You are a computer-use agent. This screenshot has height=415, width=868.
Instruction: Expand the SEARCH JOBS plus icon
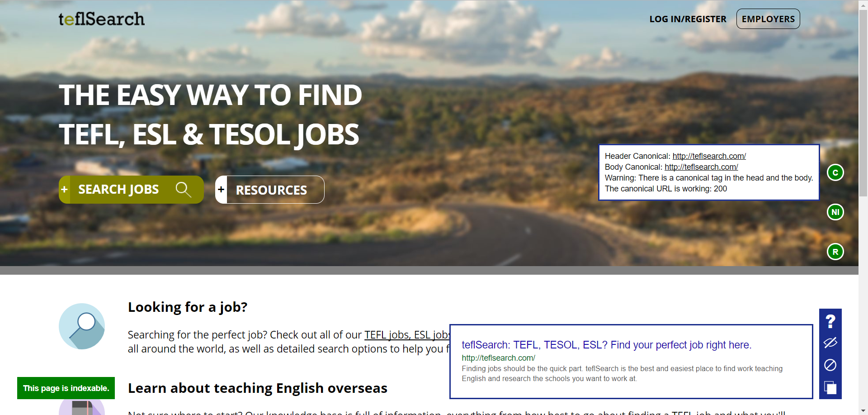click(x=65, y=190)
